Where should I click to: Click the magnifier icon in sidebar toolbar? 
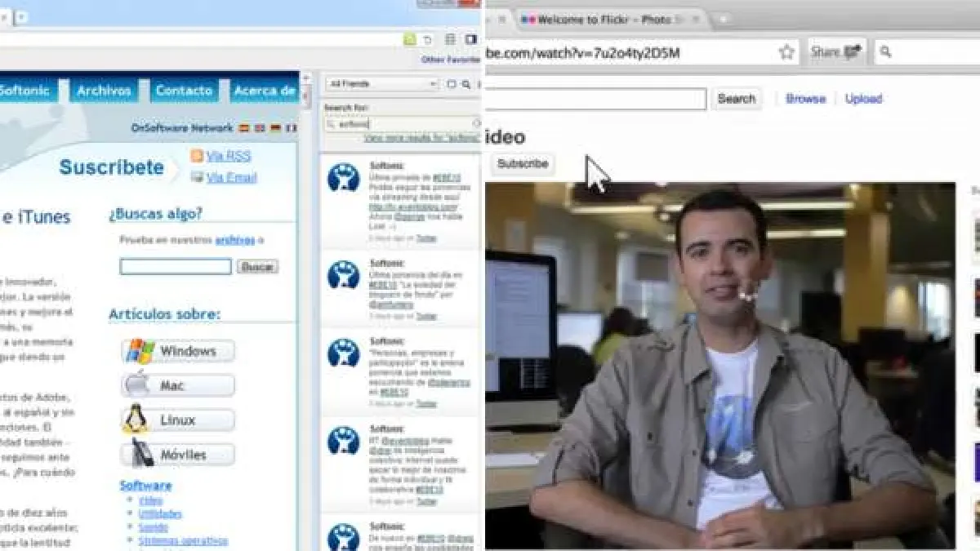[x=466, y=84]
